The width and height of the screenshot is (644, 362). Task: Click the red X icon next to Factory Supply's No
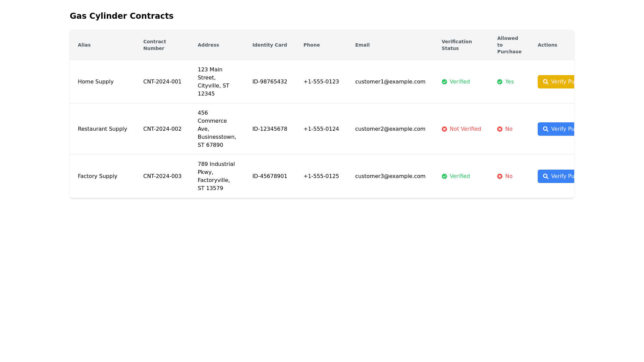[500, 176]
